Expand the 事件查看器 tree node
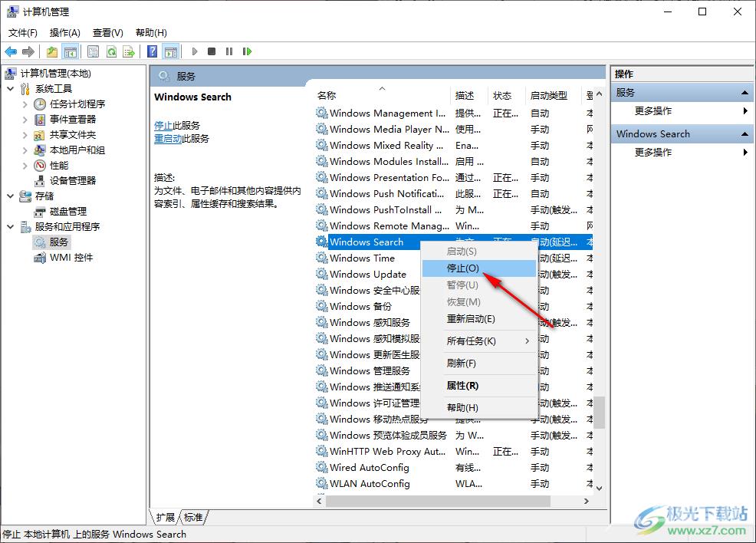 point(25,120)
